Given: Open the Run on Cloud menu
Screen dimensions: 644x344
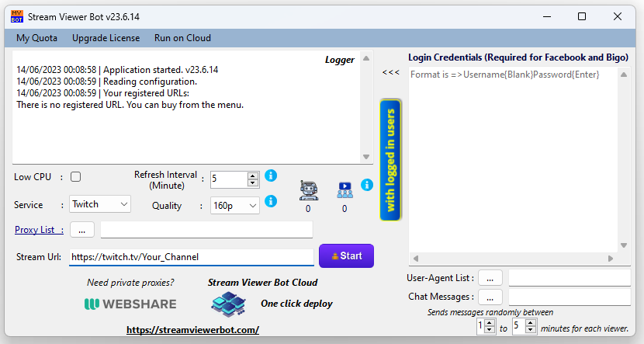Looking at the screenshot, I should pyautogui.click(x=183, y=38).
